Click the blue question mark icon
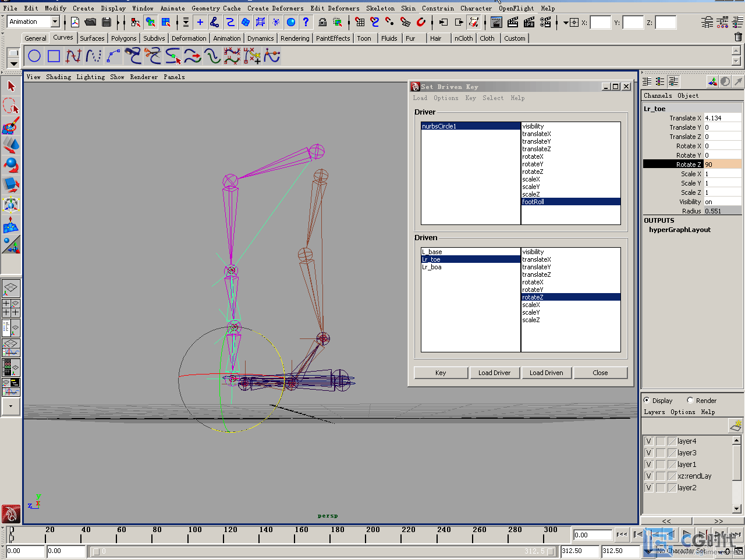Image resolution: width=745 pixels, height=560 pixels. (306, 22)
